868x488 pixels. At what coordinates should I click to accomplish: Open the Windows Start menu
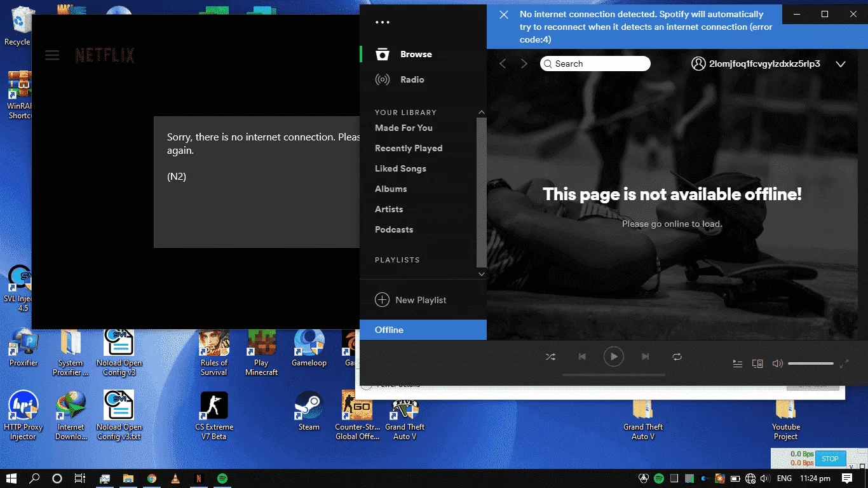[x=11, y=478]
